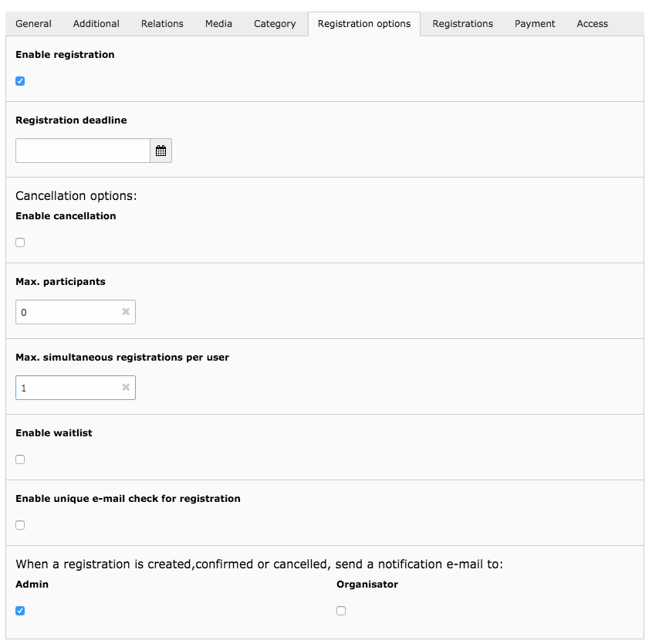This screenshot has width=649, height=644.
Task: Open the Access tab
Action: pos(592,24)
